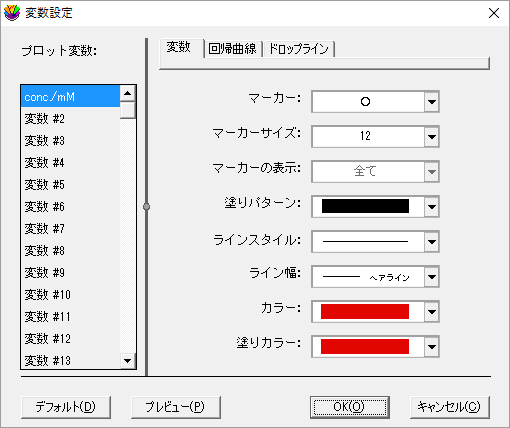
Task: Open the マーカー dropdown arrow
Action: pyautogui.click(x=432, y=102)
